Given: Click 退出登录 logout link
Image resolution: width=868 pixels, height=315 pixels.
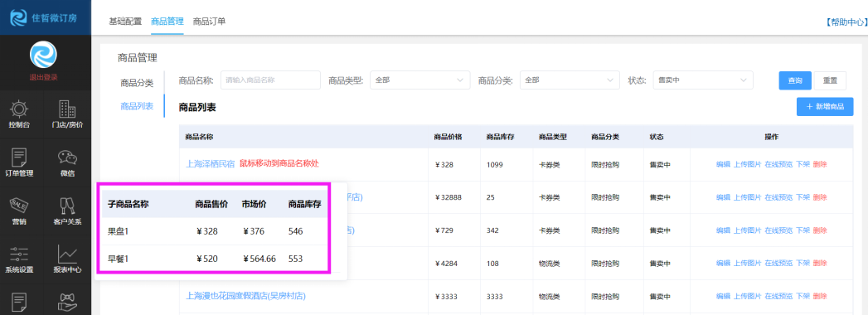Looking at the screenshot, I should point(43,77).
